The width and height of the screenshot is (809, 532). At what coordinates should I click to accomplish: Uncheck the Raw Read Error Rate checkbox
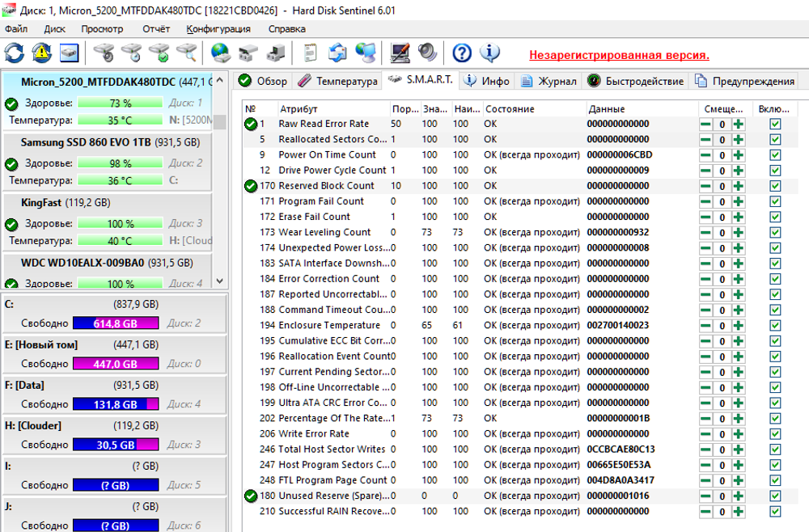coord(775,125)
